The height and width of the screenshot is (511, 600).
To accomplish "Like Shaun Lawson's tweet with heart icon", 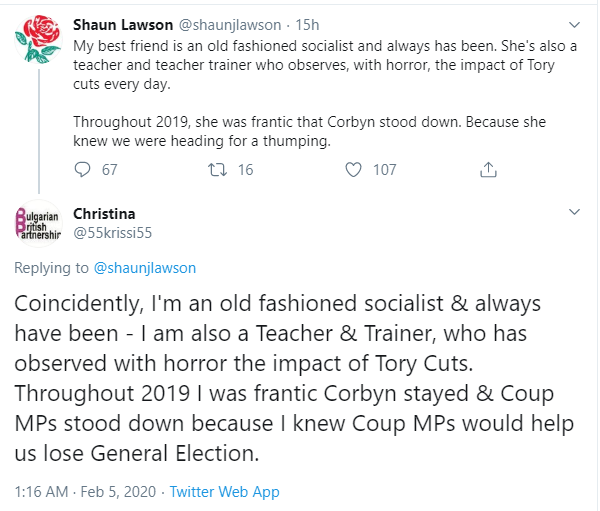I will tap(352, 170).
